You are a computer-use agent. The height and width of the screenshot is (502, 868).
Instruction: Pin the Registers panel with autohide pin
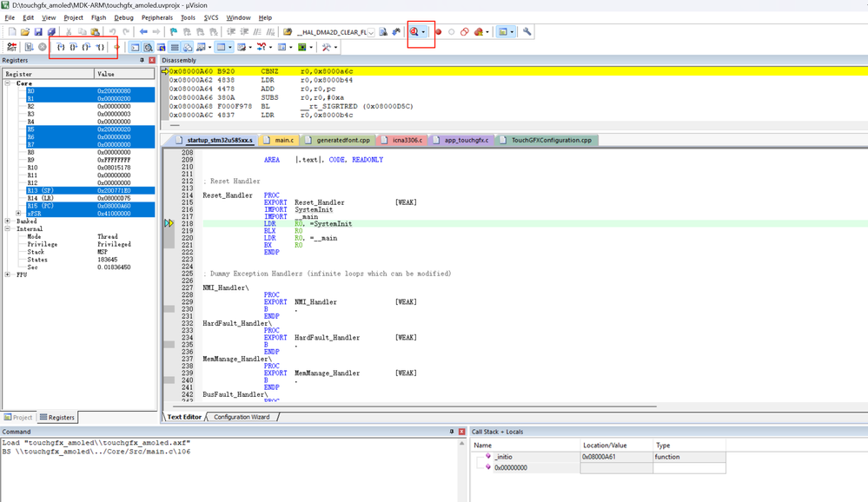point(142,61)
